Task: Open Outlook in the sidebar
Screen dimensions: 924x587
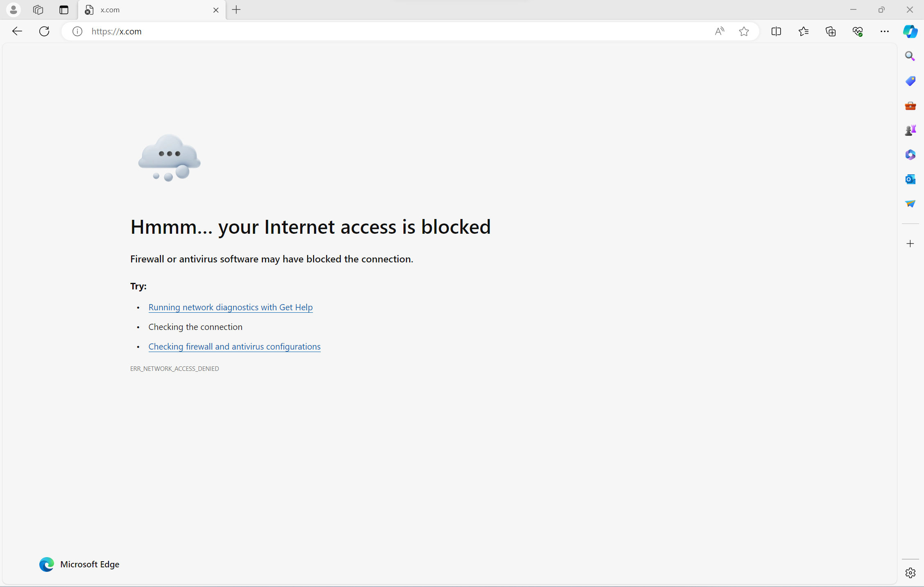Action: click(x=910, y=179)
